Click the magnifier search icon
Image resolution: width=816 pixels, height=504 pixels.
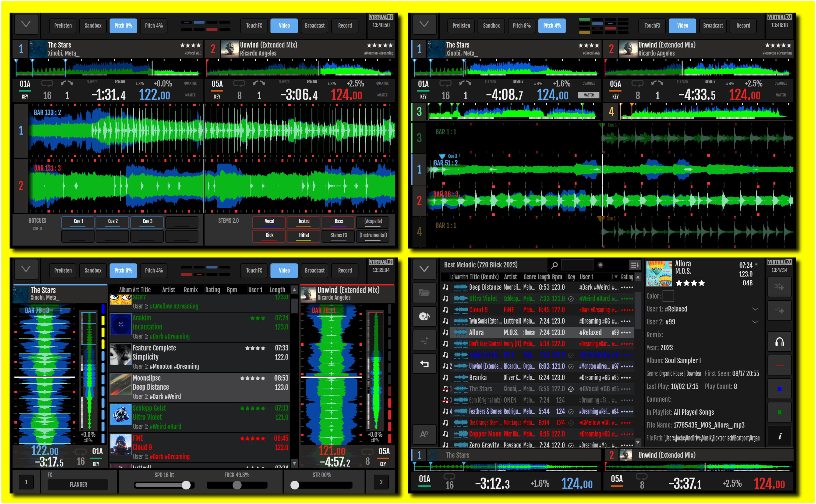pyautogui.click(x=554, y=265)
